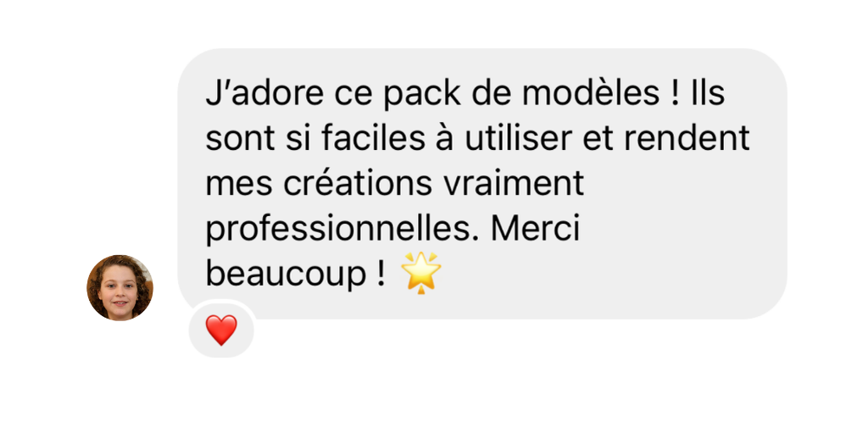Select the word "beaucoup" in the message
Image resolution: width=868 pixels, height=433 pixels.
(x=286, y=275)
